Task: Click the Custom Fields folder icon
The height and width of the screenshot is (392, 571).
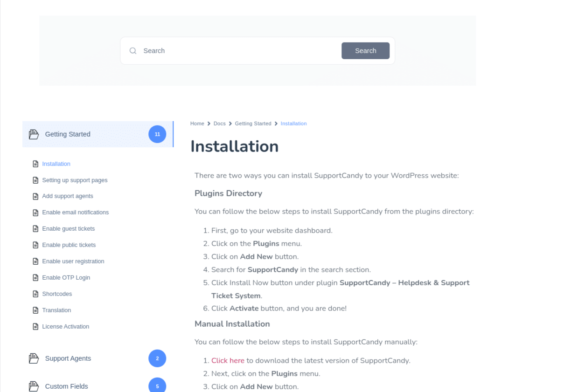Action: tap(34, 386)
